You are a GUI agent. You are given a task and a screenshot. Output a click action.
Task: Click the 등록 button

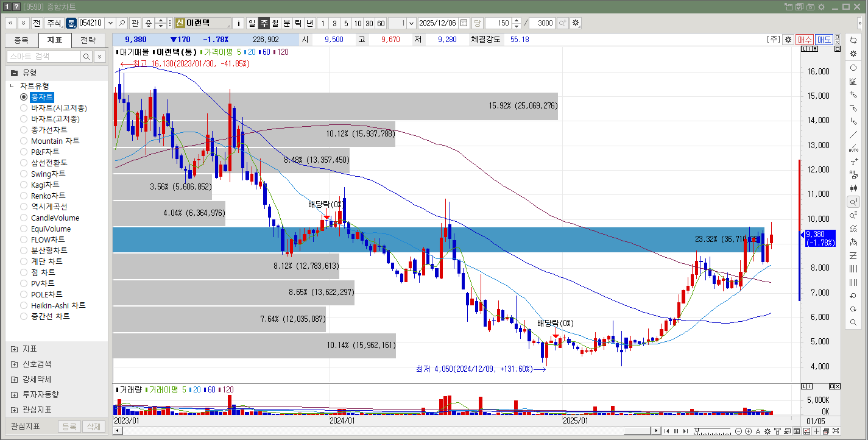[x=69, y=427]
